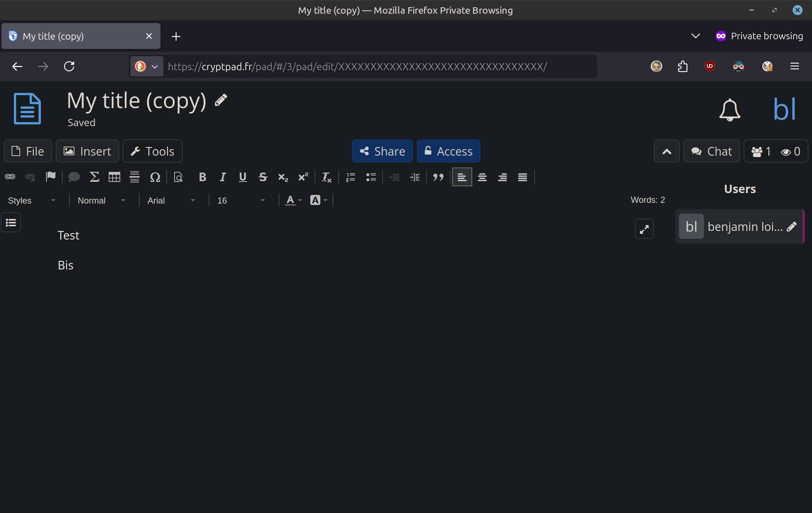Click the Access button
The image size is (812, 513).
click(x=448, y=151)
